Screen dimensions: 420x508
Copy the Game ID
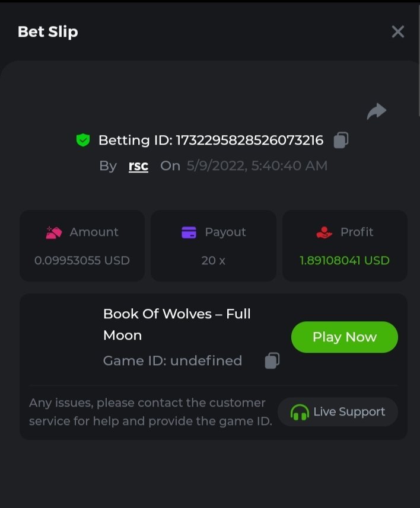tap(272, 360)
